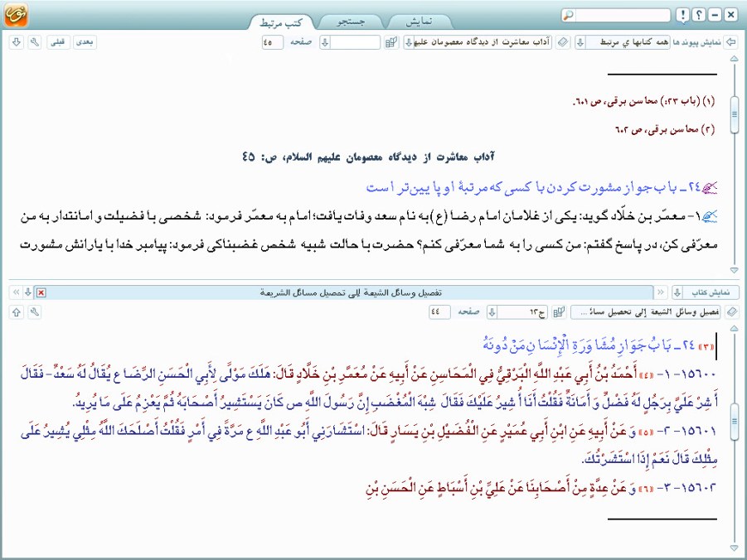The height and width of the screenshot is (560, 747).
Task: Click the pen icon beside the blue Persian heading ٢٤
Action: (x=711, y=187)
